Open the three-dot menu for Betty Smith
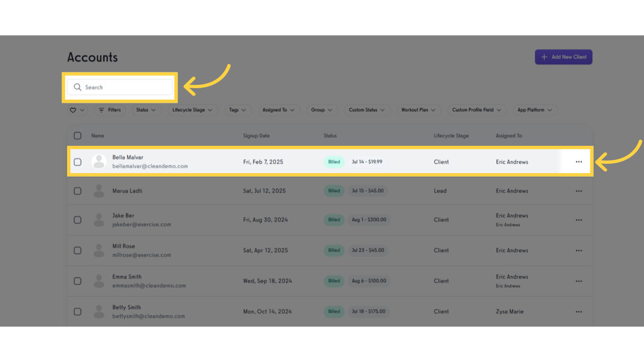 coord(578,312)
